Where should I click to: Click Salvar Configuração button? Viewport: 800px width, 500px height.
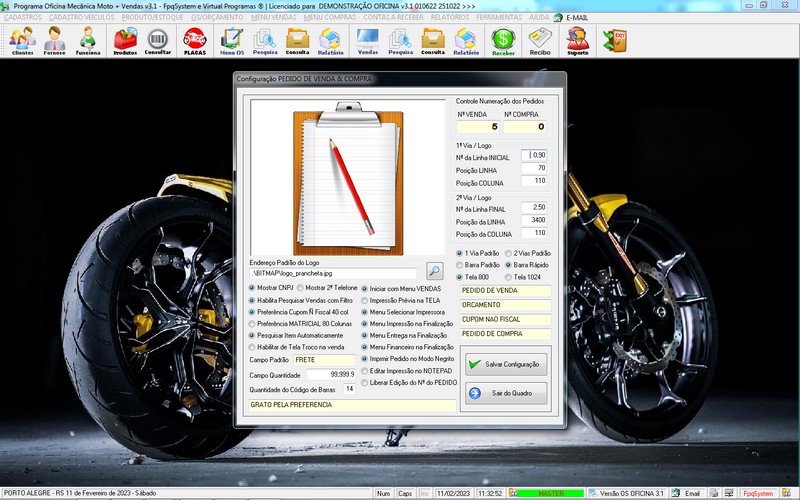(x=505, y=365)
